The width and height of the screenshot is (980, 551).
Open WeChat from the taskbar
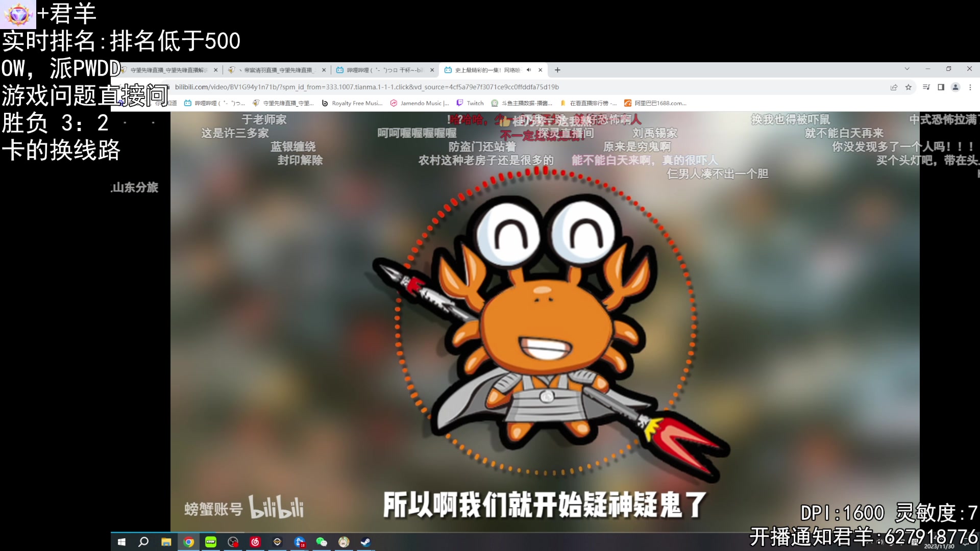pos(322,542)
